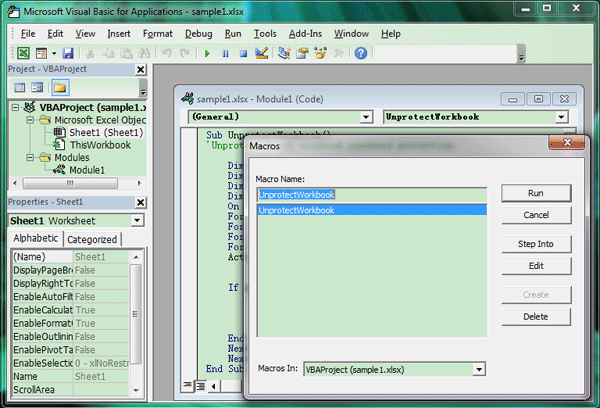600x408 pixels.
Task: Open the Properties Window toolbar icon
Action: point(302,53)
